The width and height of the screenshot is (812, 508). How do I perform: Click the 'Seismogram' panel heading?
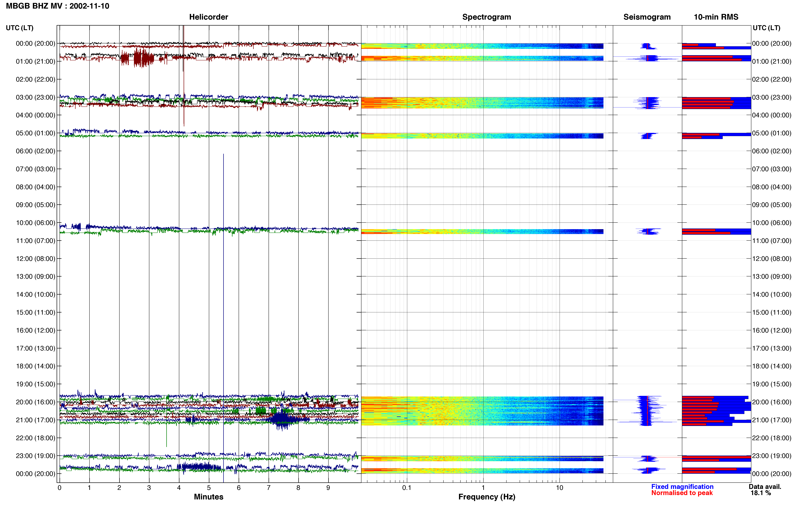(647, 17)
